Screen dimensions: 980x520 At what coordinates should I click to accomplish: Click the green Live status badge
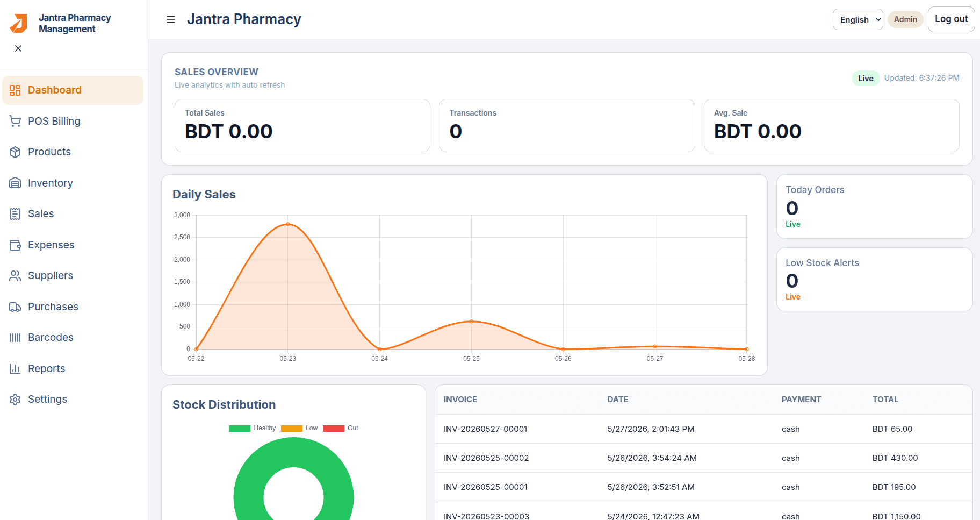[x=866, y=79]
